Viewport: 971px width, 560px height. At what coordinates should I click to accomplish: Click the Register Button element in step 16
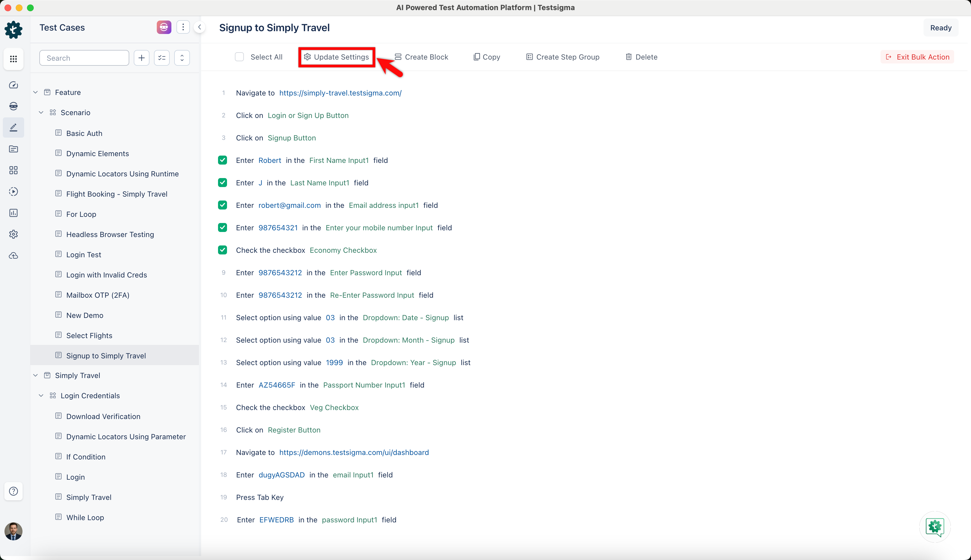tap(294, 430)
